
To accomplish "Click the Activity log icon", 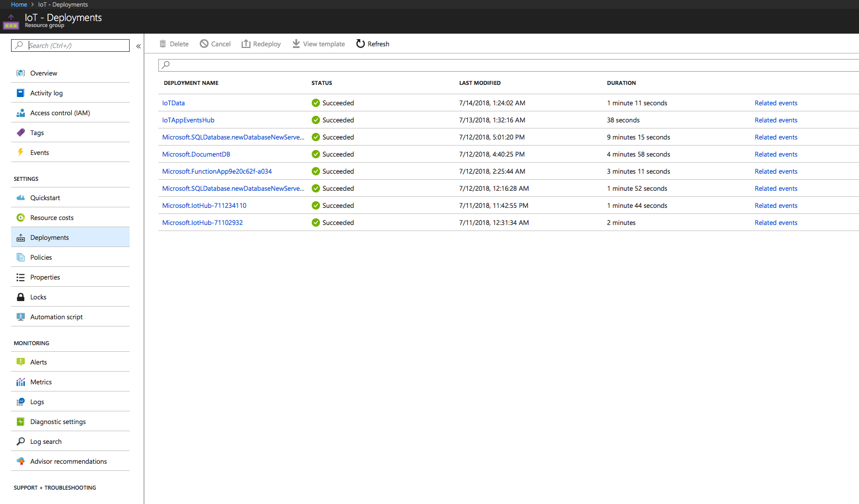I will pos(20,93).
